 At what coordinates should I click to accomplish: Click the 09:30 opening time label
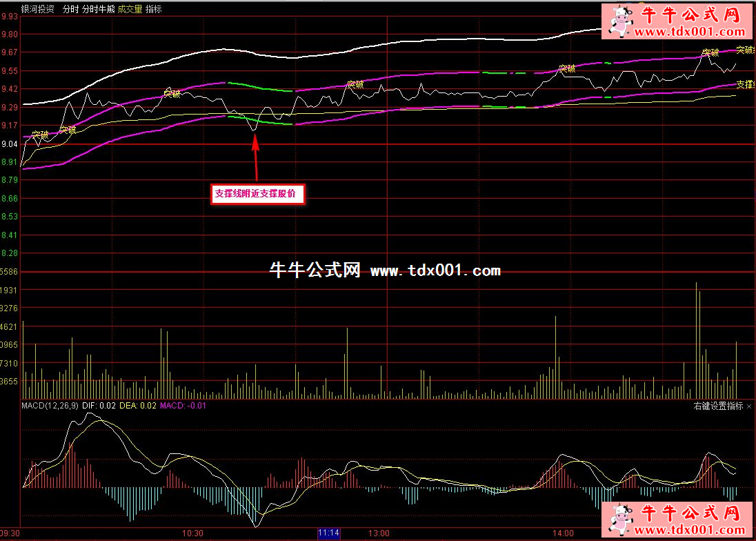tap(10, 533)
